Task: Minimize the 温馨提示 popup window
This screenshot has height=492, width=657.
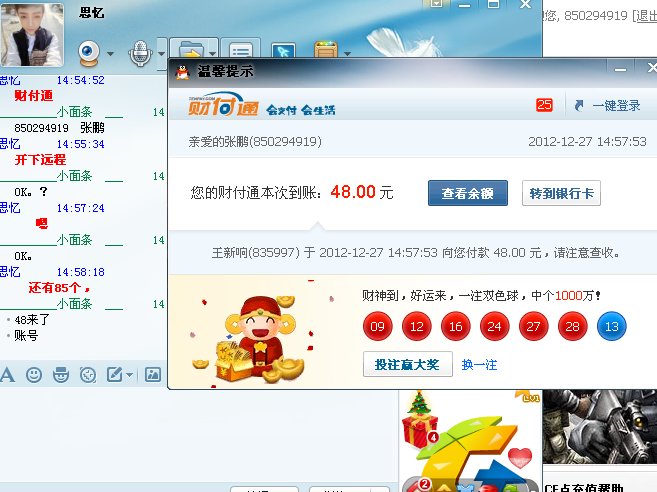Action: point(621,69)
